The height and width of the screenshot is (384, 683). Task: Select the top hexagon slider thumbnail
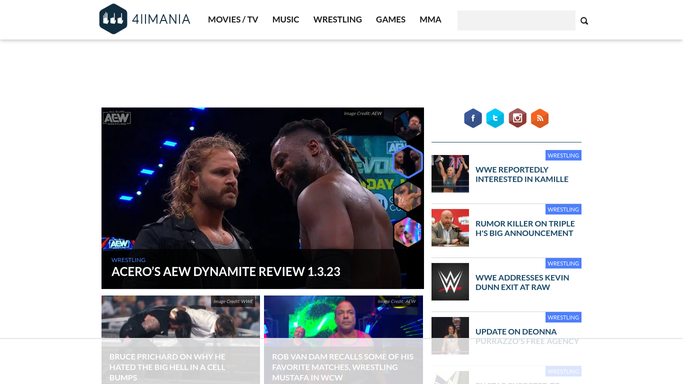(x=408, y=125)
